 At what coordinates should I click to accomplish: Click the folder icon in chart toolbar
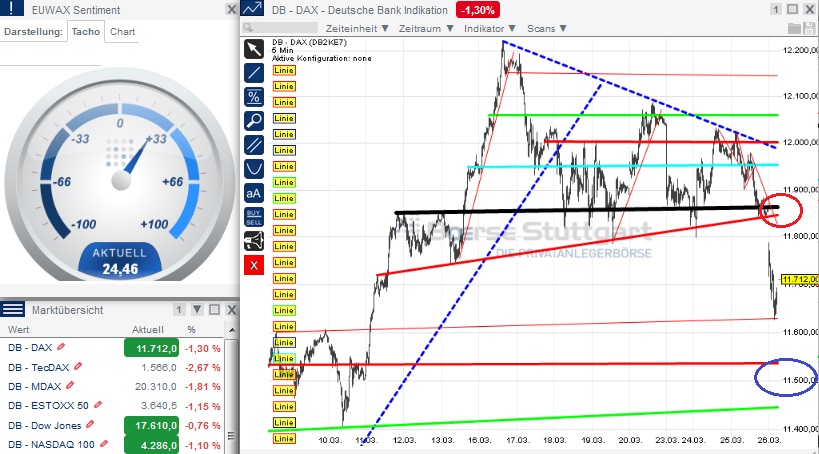click(794, 28)
